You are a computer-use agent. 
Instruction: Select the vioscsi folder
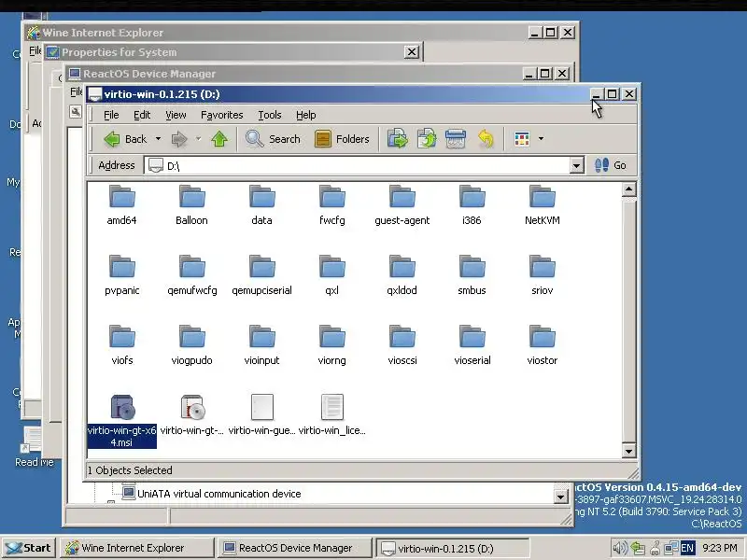(402, 344)
